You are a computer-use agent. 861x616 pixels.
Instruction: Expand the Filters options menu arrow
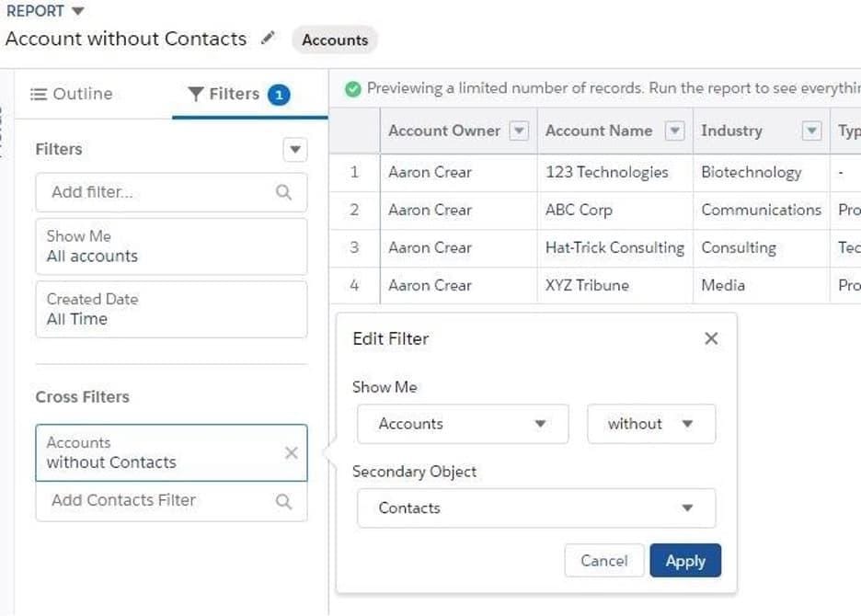pos(294,149)
